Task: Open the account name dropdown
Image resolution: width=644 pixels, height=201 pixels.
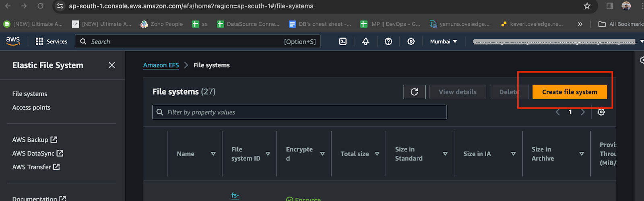Action: pos(558,41)
